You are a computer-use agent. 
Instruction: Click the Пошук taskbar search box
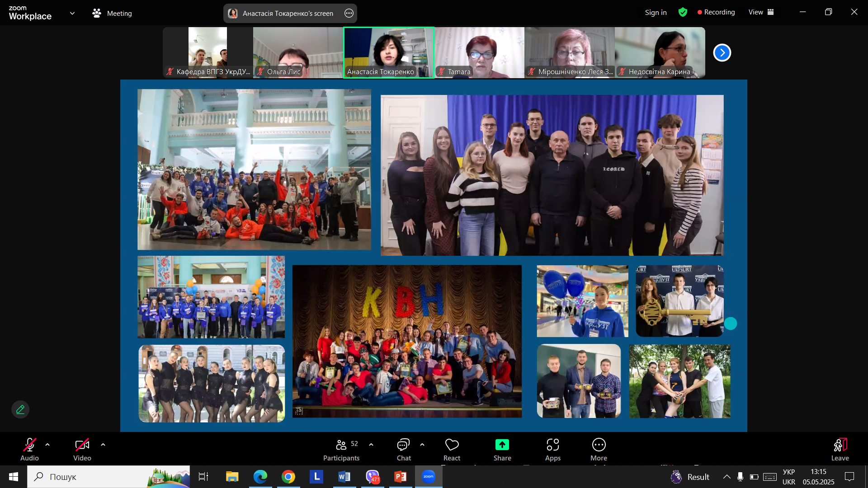(108, 477)
